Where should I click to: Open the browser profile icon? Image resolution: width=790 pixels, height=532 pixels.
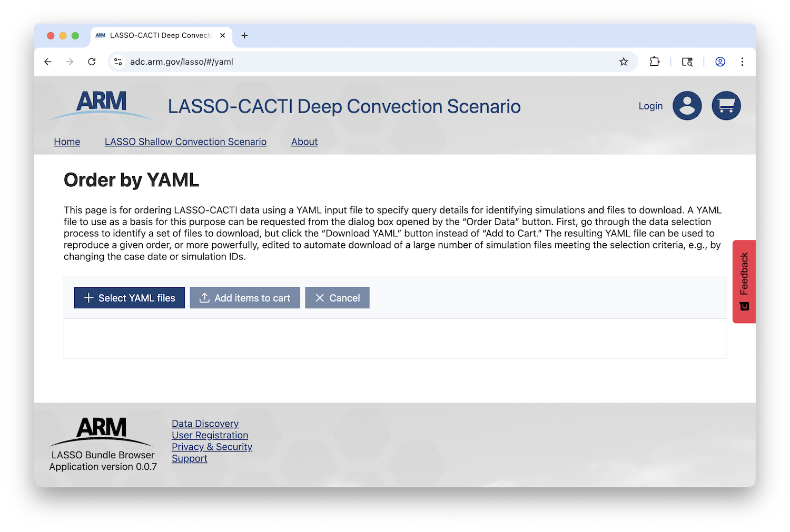(x=720, y=62)
